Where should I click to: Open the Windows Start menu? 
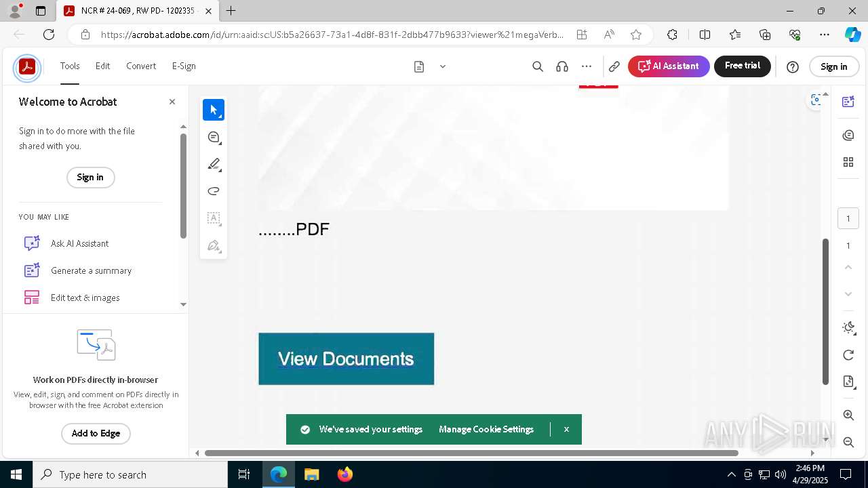click(16, 474)
